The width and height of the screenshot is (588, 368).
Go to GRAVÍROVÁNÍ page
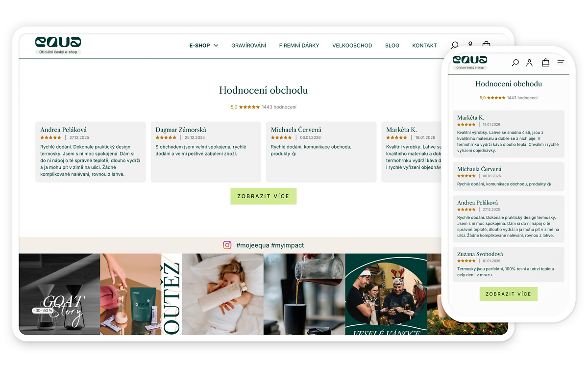(249, 46)
